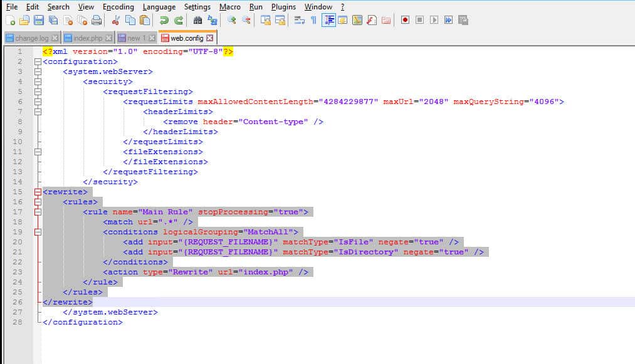Collapse the rule fold on line 17
The width and height of the screenshot is (635, 364).
pyautogui.click(x=38, y=212)
